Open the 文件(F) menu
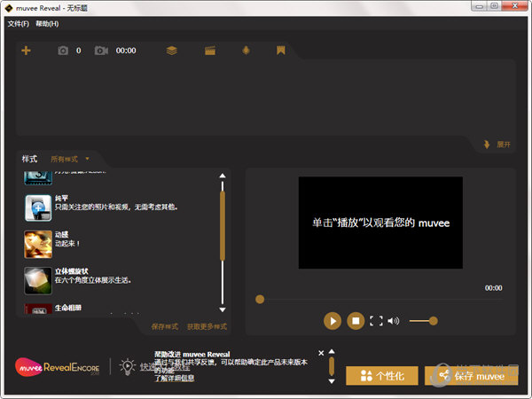The height and width of the screenshot is (399, 532). click(x=19, y=24)
